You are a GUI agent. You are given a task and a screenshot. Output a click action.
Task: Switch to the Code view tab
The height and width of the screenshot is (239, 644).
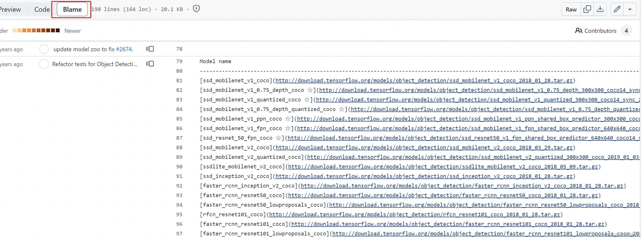pos(42,9)
